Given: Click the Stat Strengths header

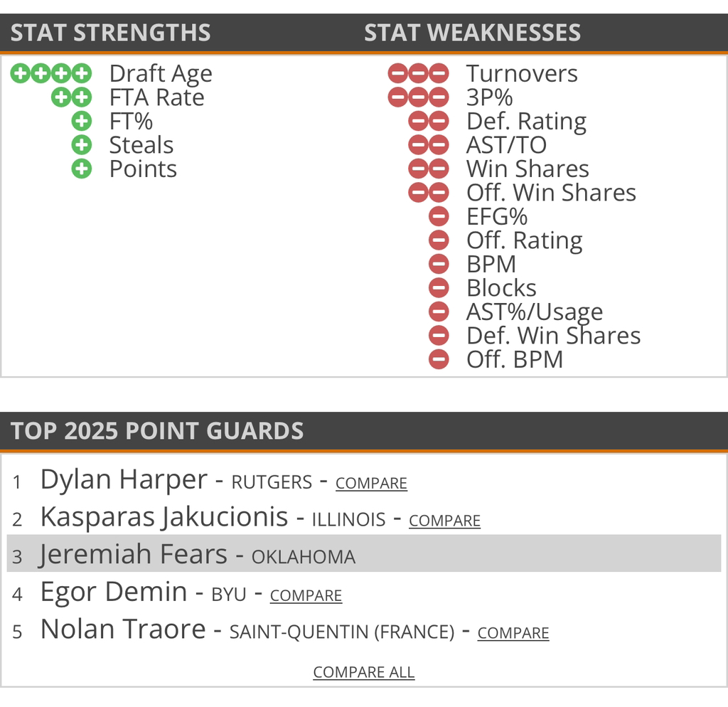Looking at the screenshot, I should point(111,33).
